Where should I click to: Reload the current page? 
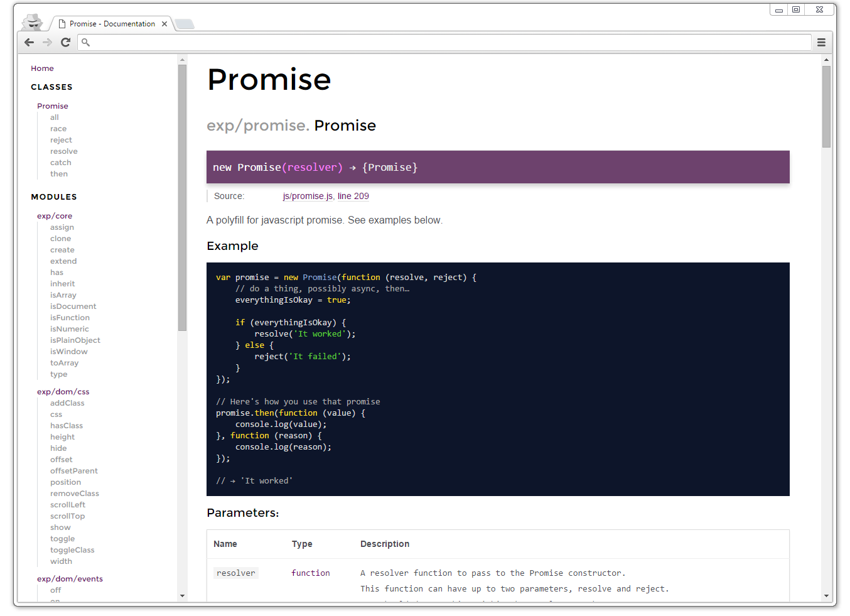coord(65,42)
